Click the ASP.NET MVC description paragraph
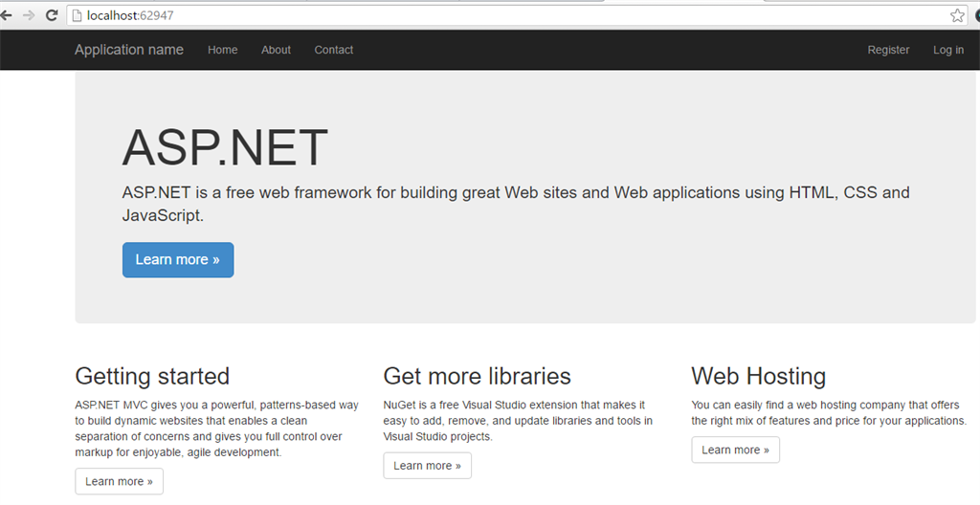 click(x=216, y=428)
